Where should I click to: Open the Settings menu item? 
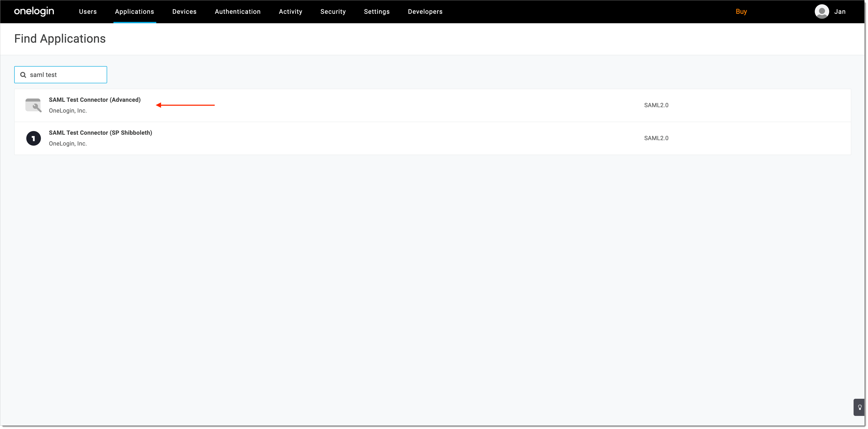point(377,11)
